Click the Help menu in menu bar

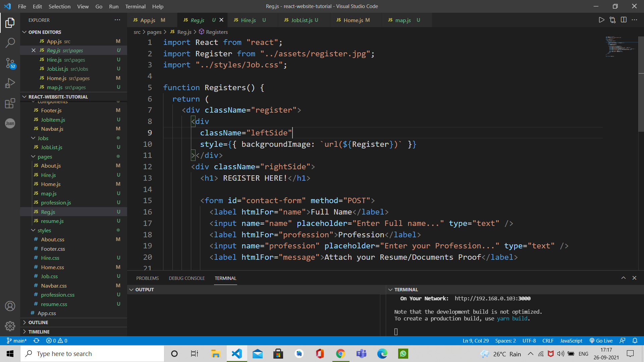point(158,6)
